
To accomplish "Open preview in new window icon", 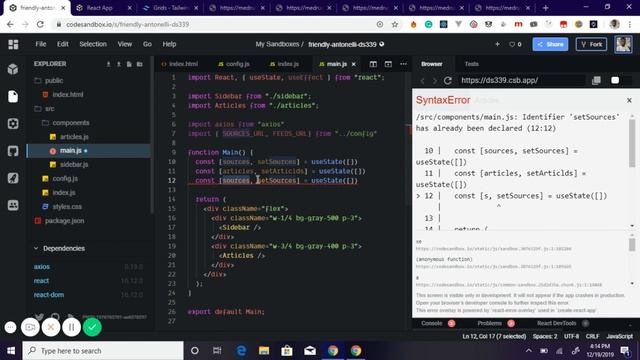I will pyautogui.click(x=596, y=80).
